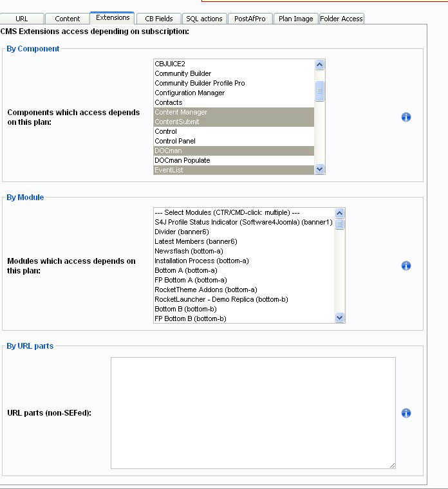Switch to PostAfPro tab

pos(250,19)
